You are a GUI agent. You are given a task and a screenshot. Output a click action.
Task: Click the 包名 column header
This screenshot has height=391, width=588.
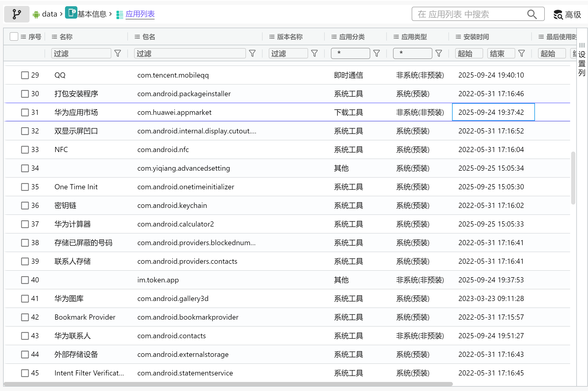149,37
